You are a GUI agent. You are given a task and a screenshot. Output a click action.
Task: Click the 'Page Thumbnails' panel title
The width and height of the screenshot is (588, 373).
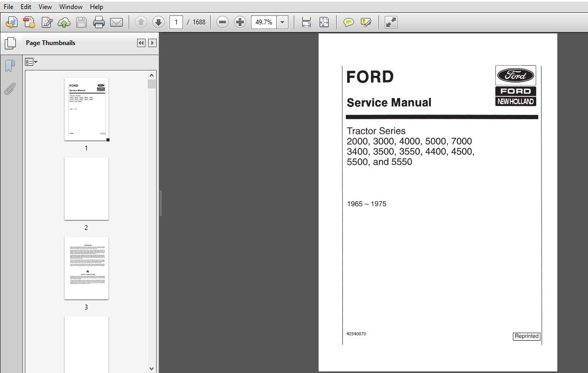click(51, 43)
